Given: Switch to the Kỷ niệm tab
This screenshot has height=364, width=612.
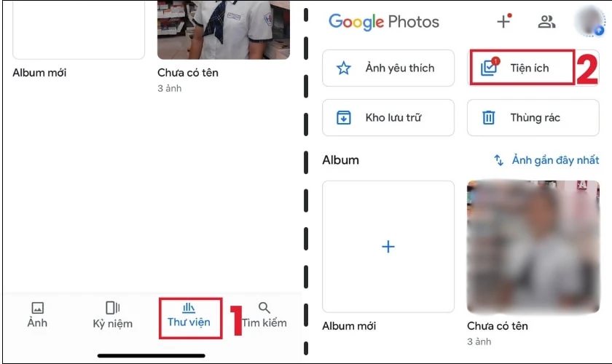Looking at the screenshot, I should (x=112, y=314).
